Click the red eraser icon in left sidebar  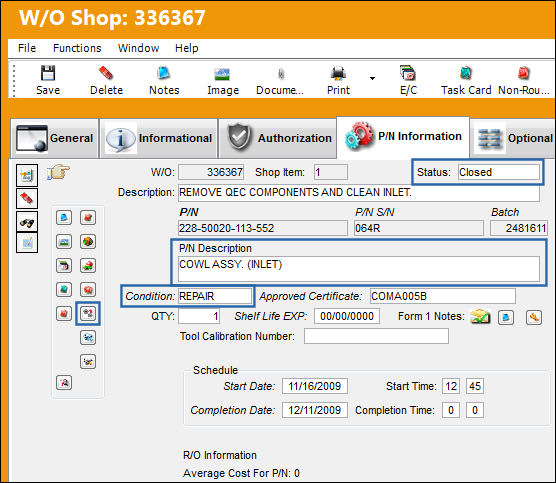[x=27, y=198]
